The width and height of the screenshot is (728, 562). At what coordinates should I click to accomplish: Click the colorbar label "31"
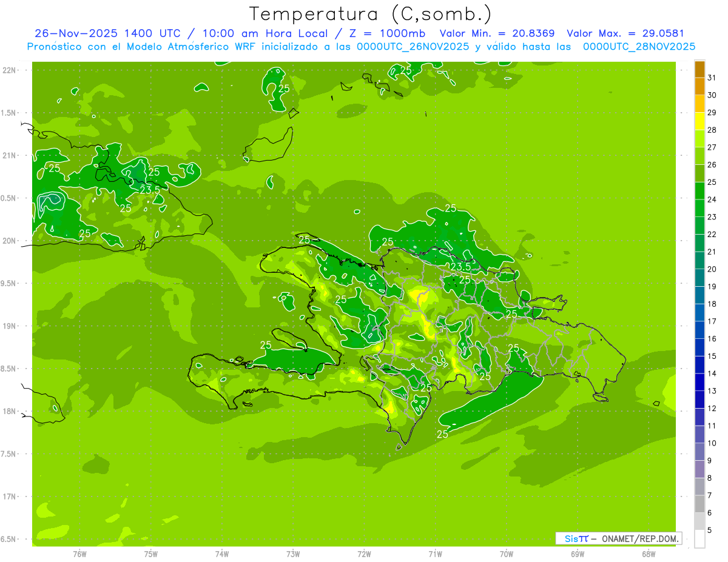click(x=712, y=77)
